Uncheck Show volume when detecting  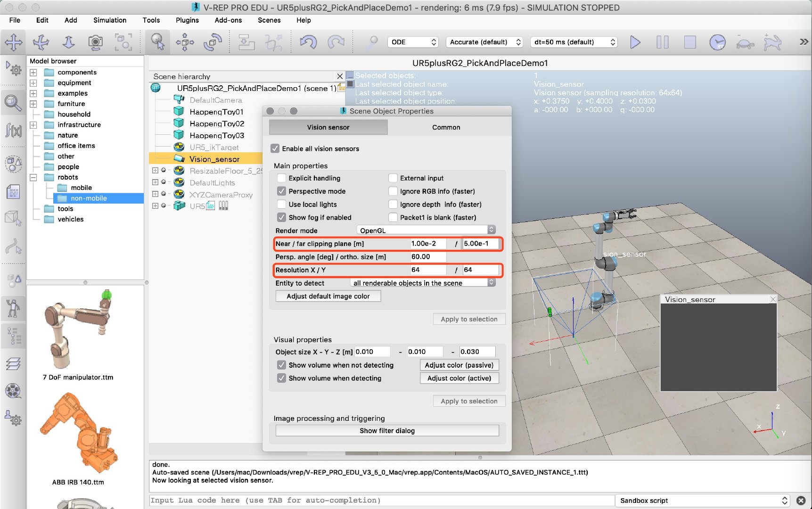pyautogui.click(x=281, y=378)
